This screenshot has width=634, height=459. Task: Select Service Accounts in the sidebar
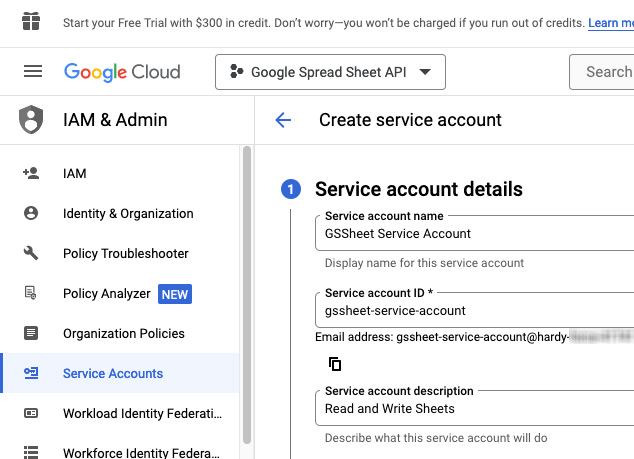tap(120, 373)
